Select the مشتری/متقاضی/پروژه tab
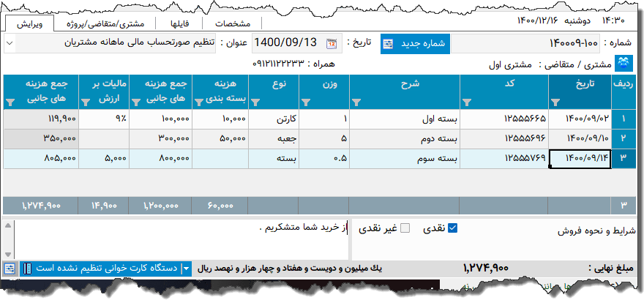This screenshot has width=644, height=300. point(105,23)
